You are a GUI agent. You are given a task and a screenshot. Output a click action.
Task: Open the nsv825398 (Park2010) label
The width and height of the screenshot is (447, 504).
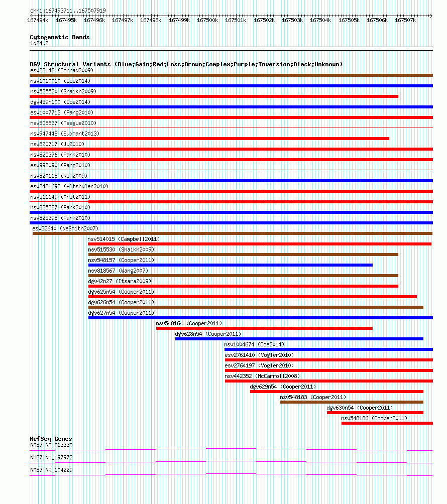pos(60,218)
